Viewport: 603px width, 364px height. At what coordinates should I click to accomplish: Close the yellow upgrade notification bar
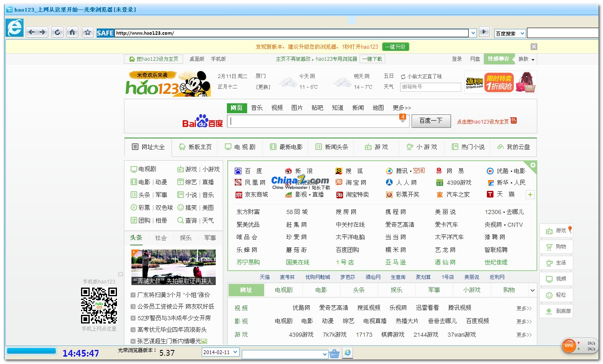point(534,47)
